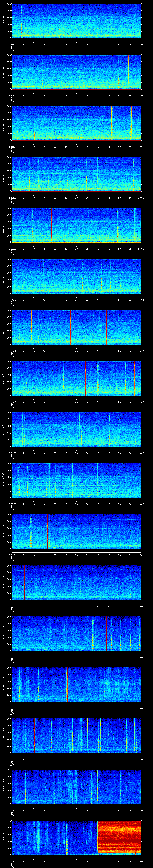
Task: Click the spectrogram panel starting at 15:20:00
Action: point(77,225)
